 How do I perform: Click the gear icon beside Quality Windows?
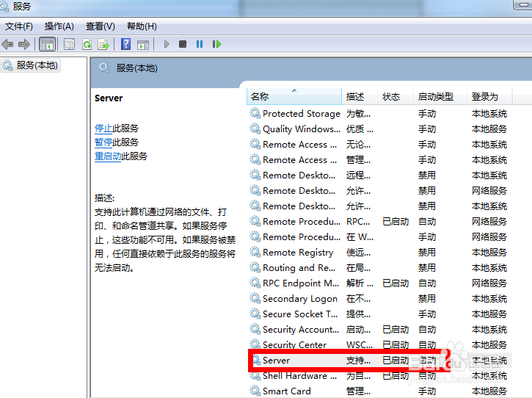pos(255,129)
